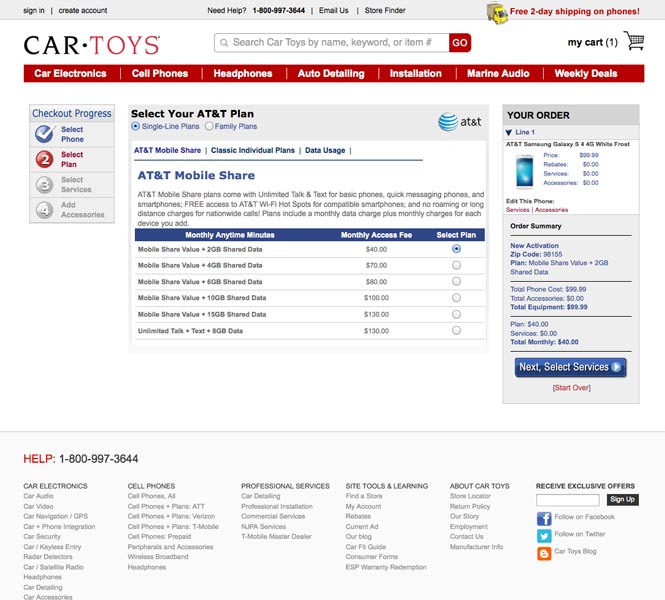The width and height of the screenshot is (665, 600).
Task: Click the delivery truck shipping icon
Action: pyautogui.click(x=497, y=13)
